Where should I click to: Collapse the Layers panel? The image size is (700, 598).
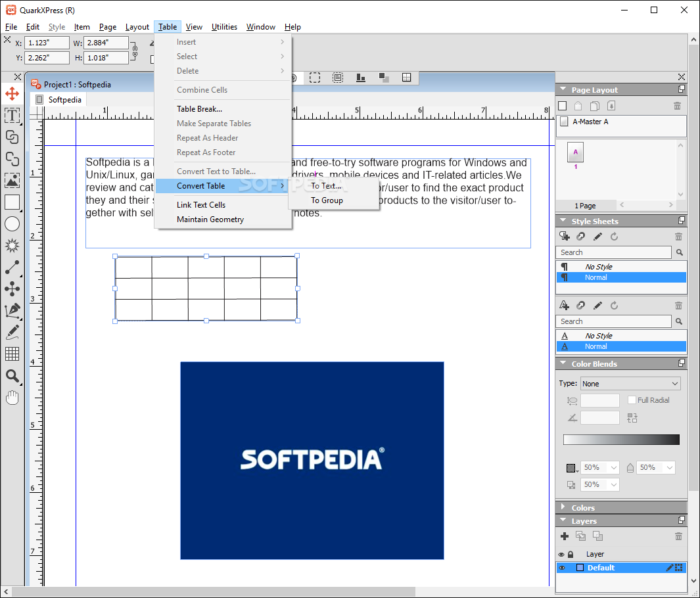click(x=563, y=520)
